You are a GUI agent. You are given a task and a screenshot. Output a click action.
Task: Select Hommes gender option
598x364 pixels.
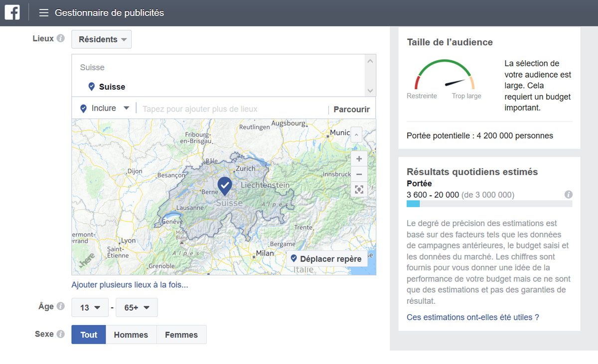(131, 335)
